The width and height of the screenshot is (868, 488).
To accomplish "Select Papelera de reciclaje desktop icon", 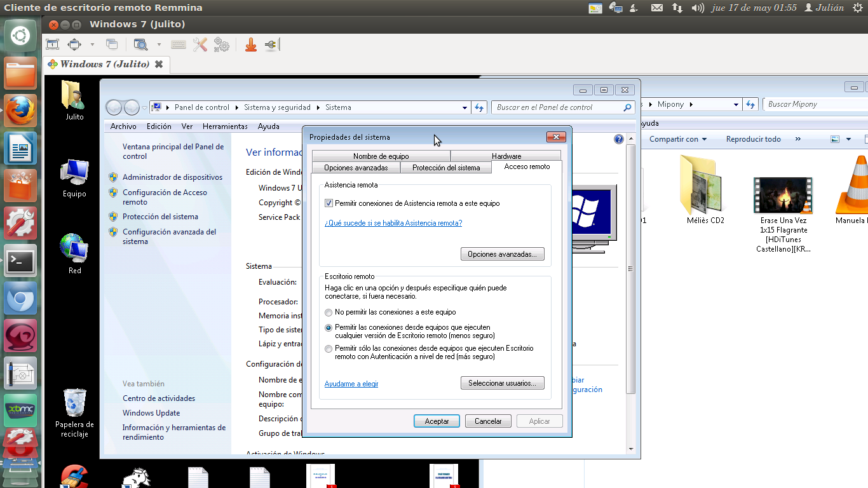I will point(74,412).
